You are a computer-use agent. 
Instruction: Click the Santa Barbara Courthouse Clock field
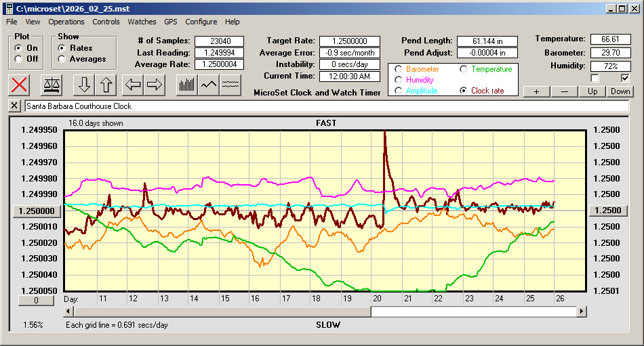pos(325,106)
